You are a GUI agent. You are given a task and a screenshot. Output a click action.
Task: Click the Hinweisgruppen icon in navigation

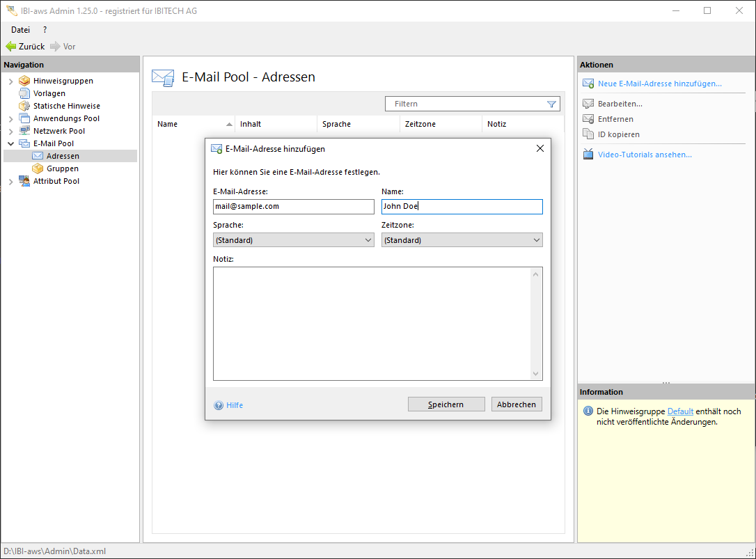(x=24, y=81)
